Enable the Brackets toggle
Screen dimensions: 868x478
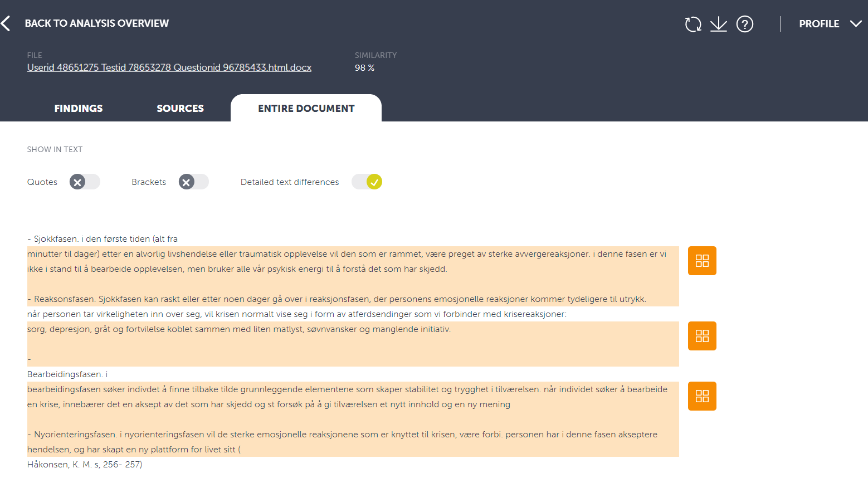click(194, 182)
